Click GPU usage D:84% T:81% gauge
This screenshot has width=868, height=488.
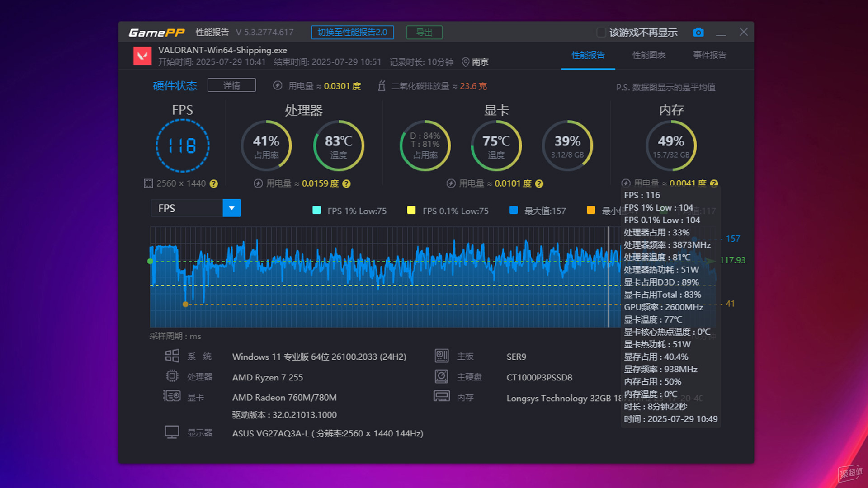tap(425, 145)
